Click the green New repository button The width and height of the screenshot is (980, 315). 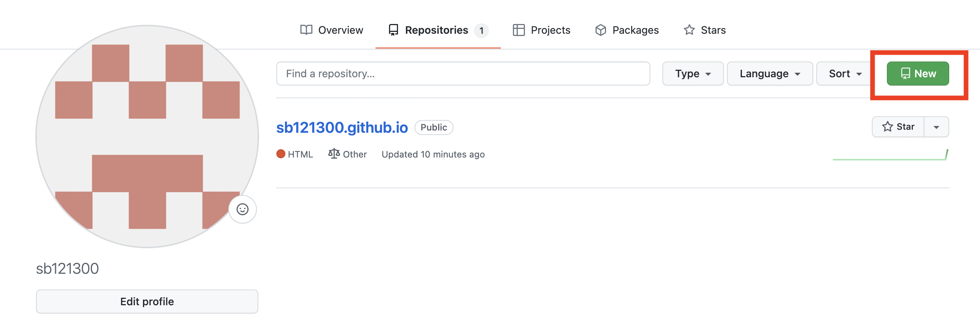(918, 74)
